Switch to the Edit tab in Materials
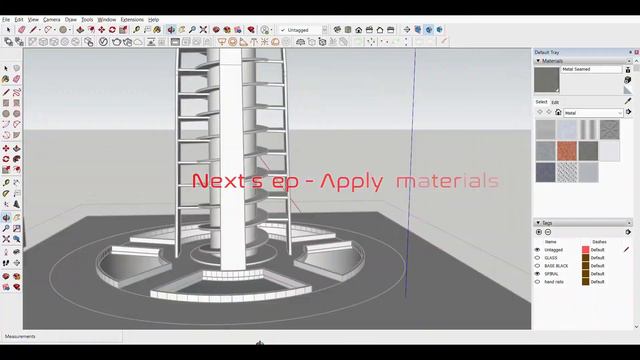This screenshot has height=360, width=640. (555, 102)
